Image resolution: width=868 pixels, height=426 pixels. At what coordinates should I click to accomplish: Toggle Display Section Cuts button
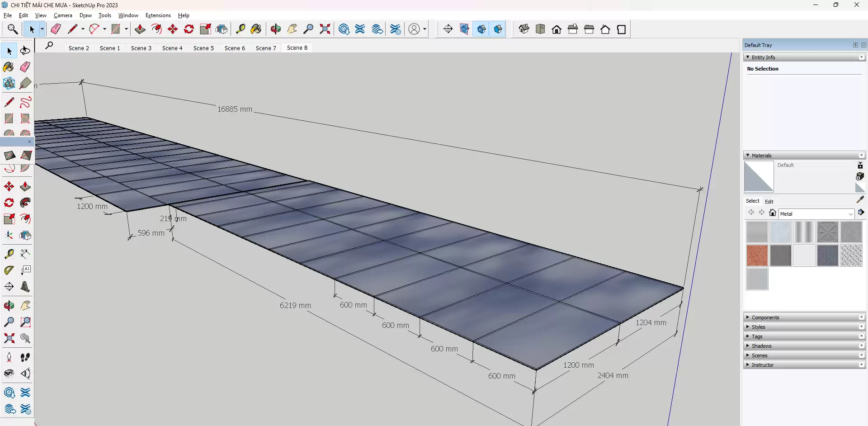tap(481, 29)
